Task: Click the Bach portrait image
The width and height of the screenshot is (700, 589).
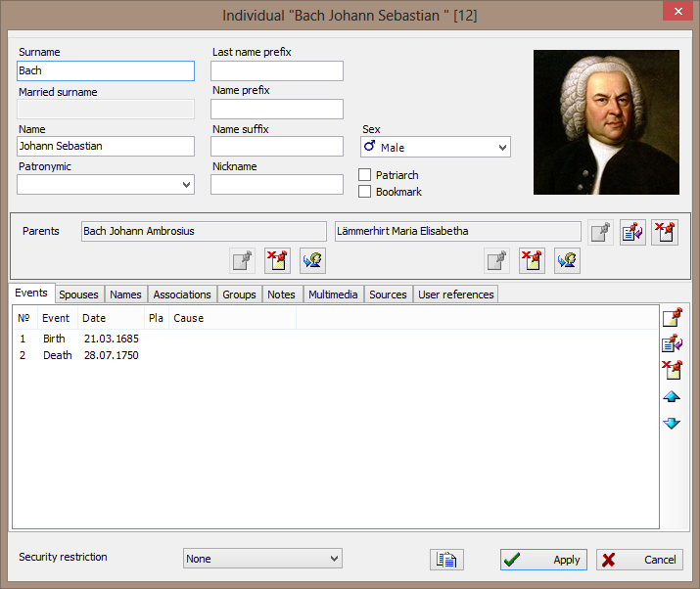Action: coord(606,122)
